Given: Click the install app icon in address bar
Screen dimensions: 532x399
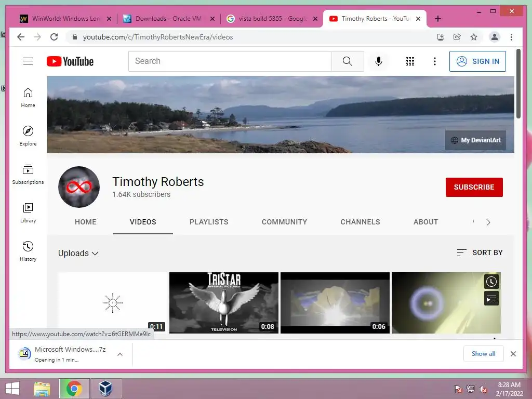Looking at the screenshot, I should pyautogui.click(x=441, y=37).
